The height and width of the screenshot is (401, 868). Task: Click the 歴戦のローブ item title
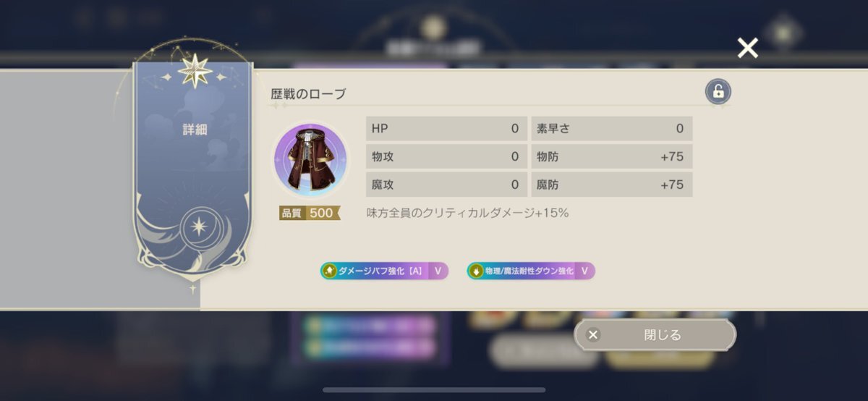[x=308, y=94]
